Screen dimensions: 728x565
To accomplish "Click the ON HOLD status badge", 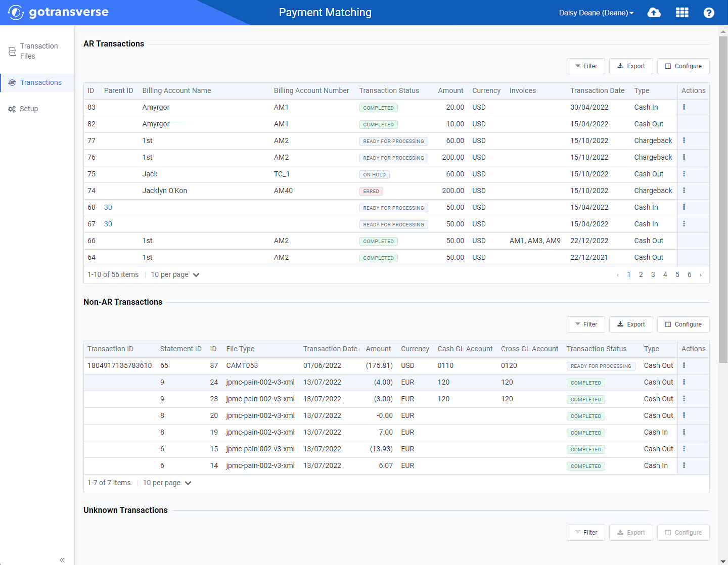I will pos(374,174).
